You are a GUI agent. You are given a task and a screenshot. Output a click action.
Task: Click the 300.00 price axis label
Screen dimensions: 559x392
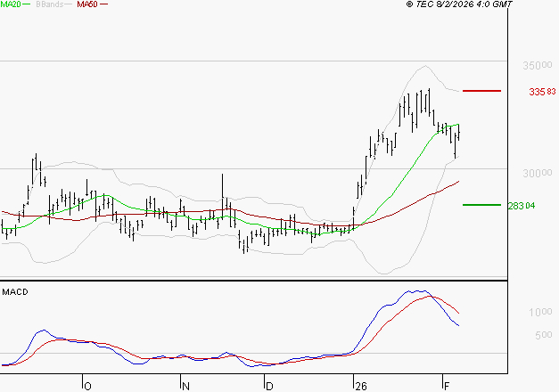coord(538,173)
